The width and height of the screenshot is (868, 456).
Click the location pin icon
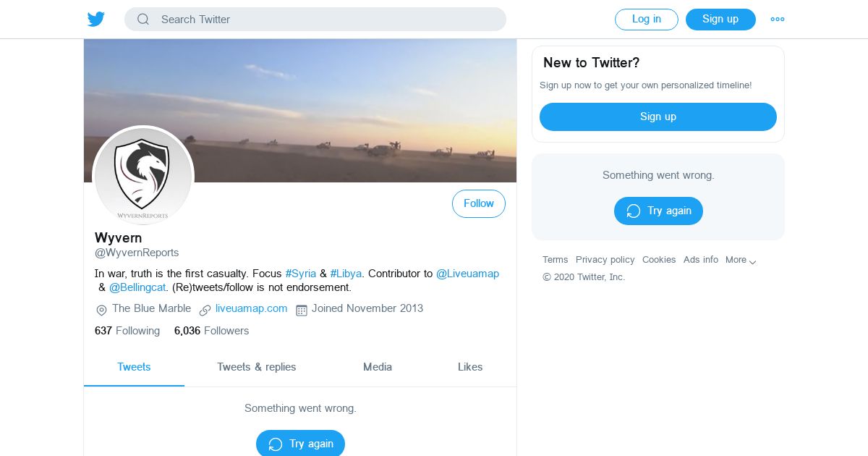101,310
